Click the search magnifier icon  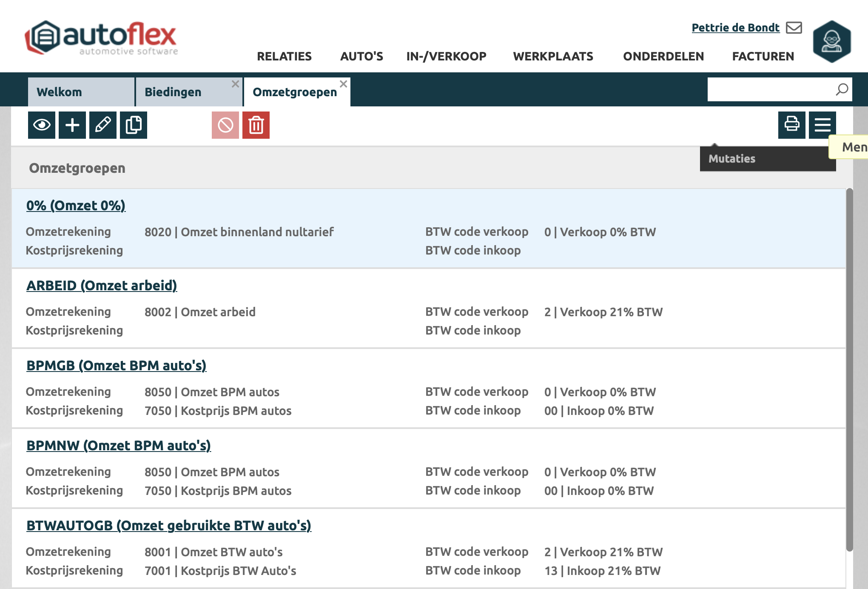[842, 89]
